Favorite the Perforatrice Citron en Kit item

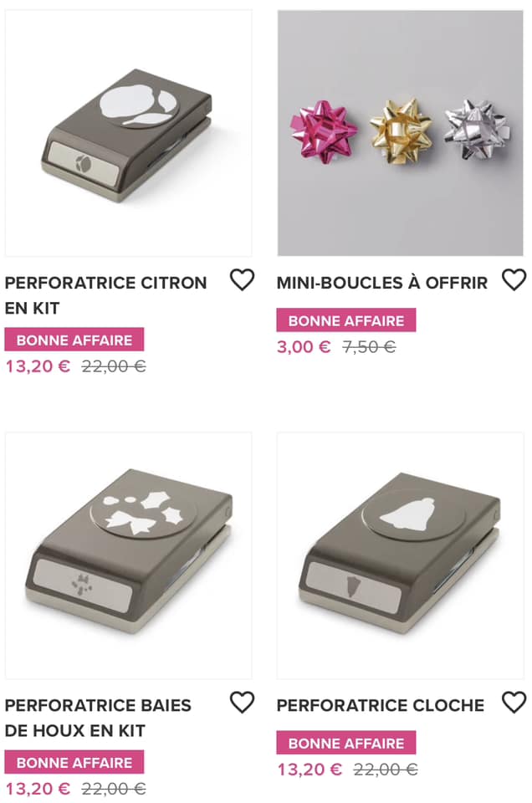click(x=242, y=280)
